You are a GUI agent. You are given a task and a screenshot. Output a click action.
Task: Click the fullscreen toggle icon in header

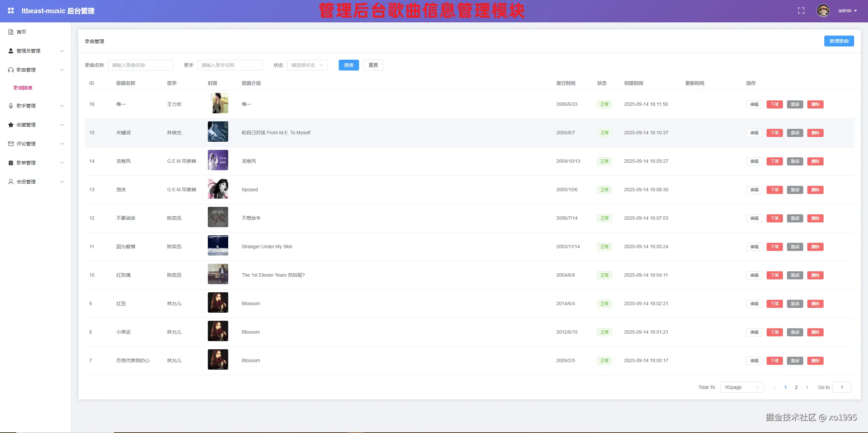pyautogui.click(x=801, y=11)
